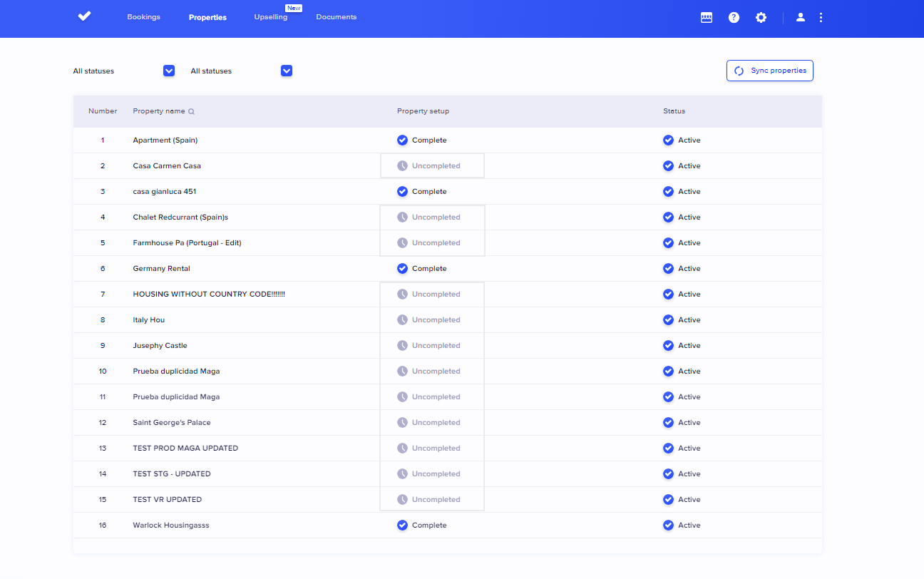
Task: Click the Active status icon for Saint George's Palace
Action: 668,423
